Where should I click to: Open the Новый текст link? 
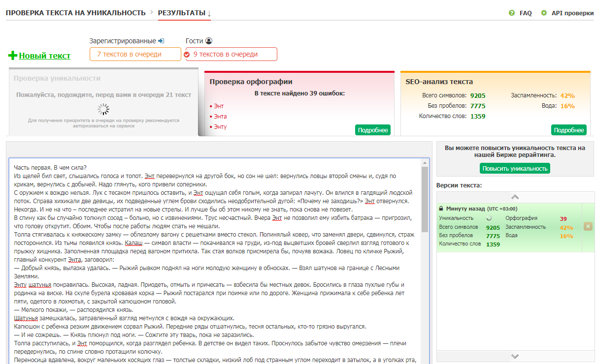[44, 56]
